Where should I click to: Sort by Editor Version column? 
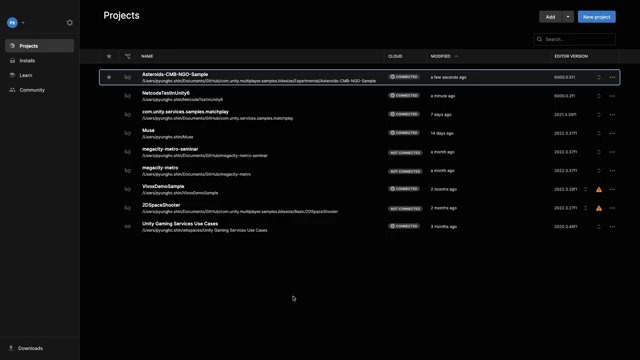[x=571, y=56]
